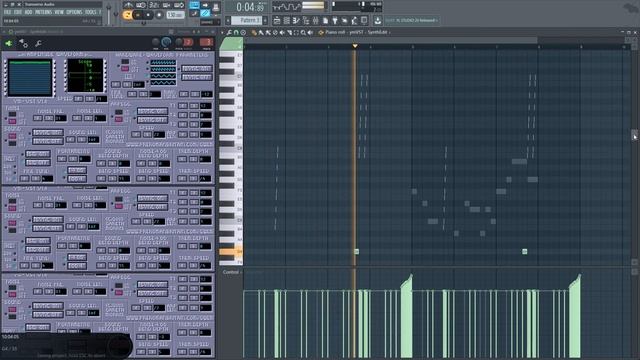Toggle countdown before recording icon

tap(154, 5)
